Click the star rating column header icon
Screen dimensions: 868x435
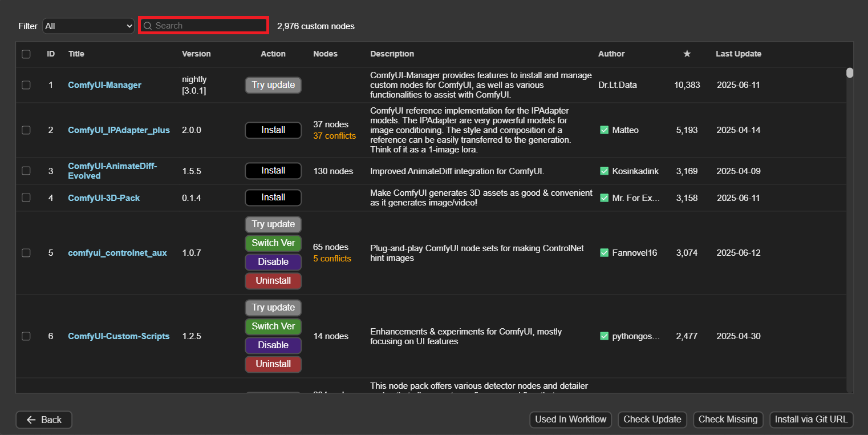687,54
